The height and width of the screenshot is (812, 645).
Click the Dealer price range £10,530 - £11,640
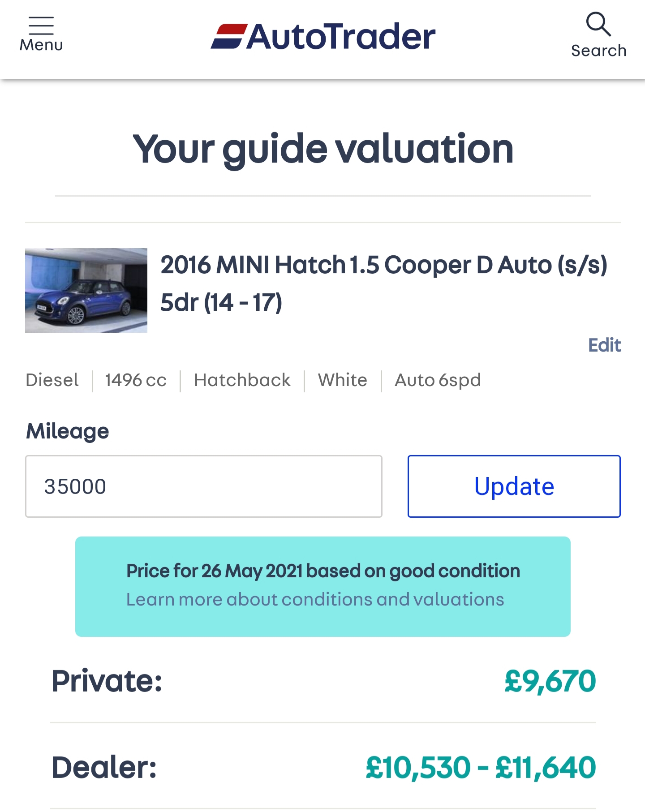tap(481, 768)
